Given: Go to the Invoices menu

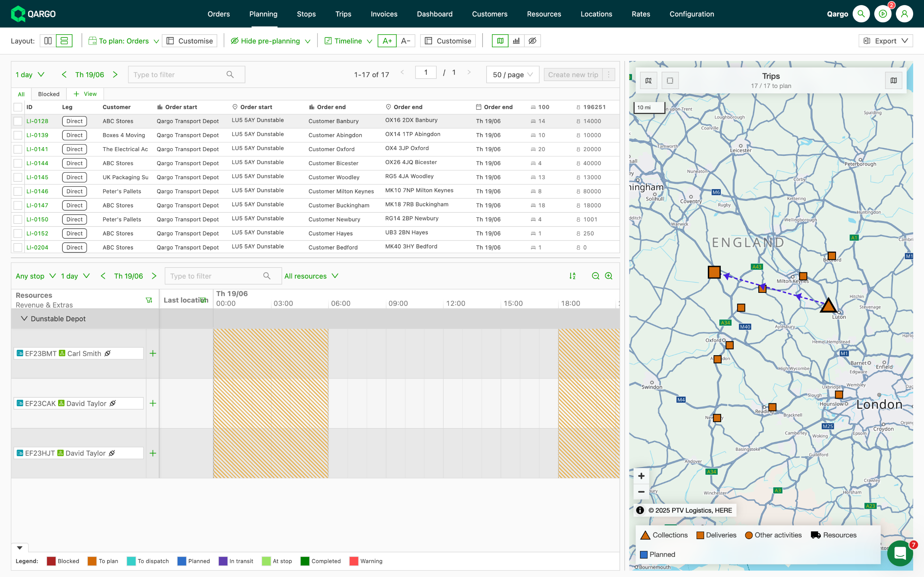Looking at the screenshot, I should (x=384, y=14).
